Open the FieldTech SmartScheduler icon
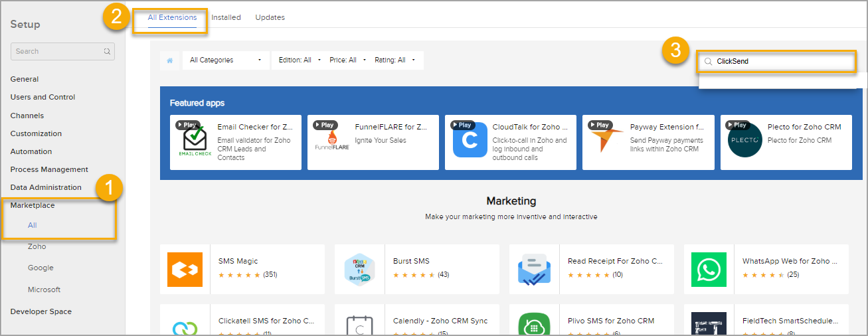868x336 pixels. [x=709, y=324]
